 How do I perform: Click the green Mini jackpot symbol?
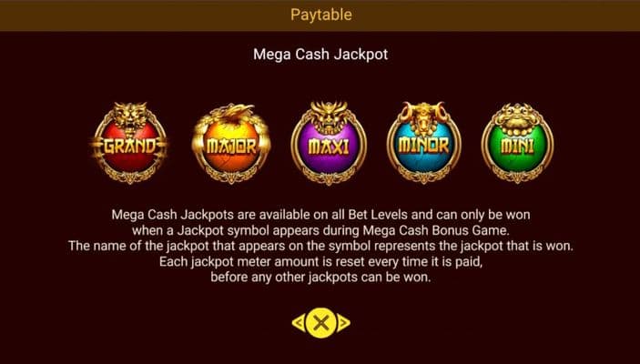[517, 143]
